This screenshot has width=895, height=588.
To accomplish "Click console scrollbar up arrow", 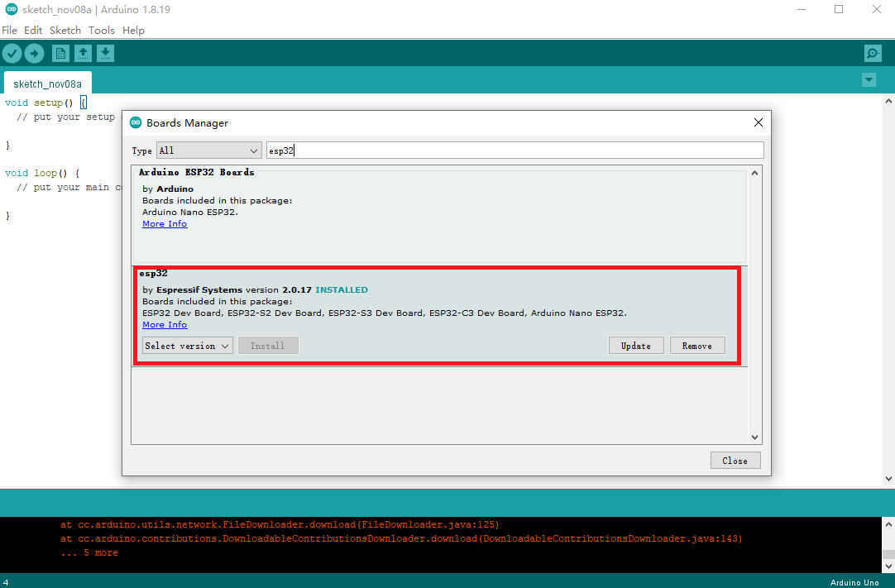I will click(888, 523).
